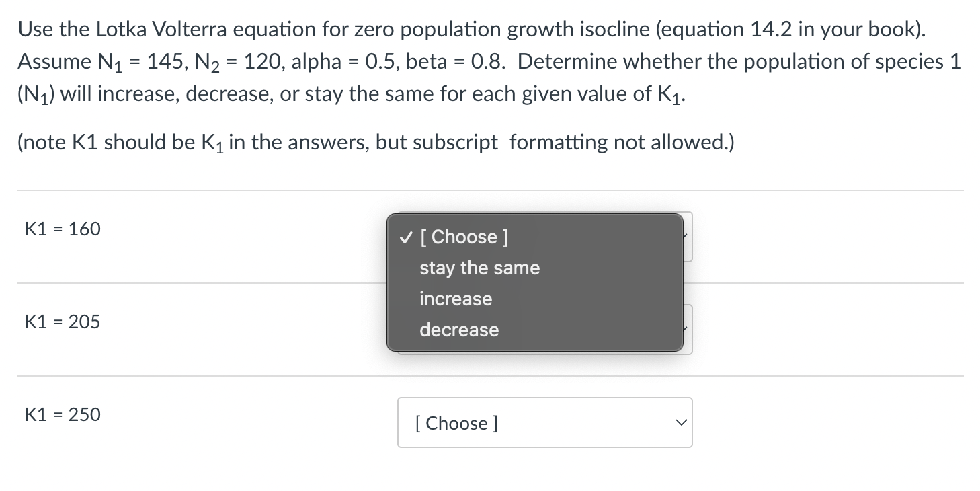Click the "K1 = 160" row label

pos(63,229)
